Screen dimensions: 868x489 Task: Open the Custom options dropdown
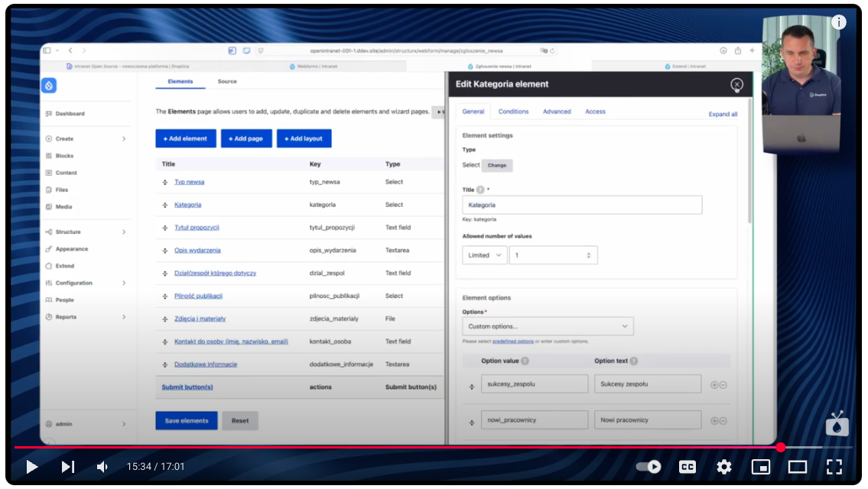pos(548,326)
